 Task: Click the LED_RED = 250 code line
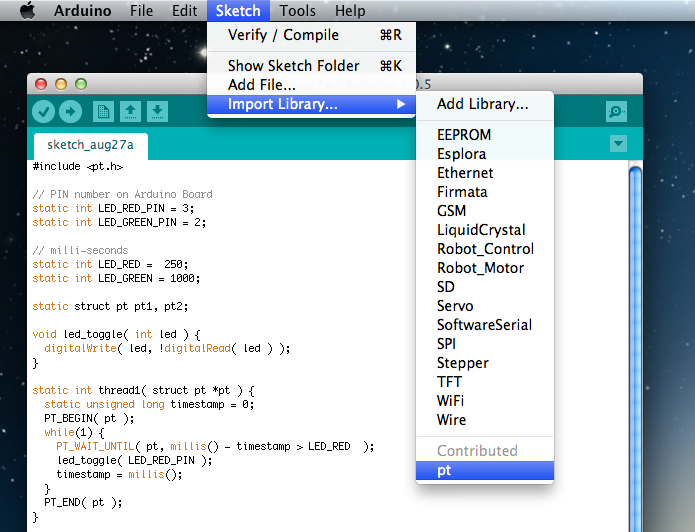(x=110, y=265)
